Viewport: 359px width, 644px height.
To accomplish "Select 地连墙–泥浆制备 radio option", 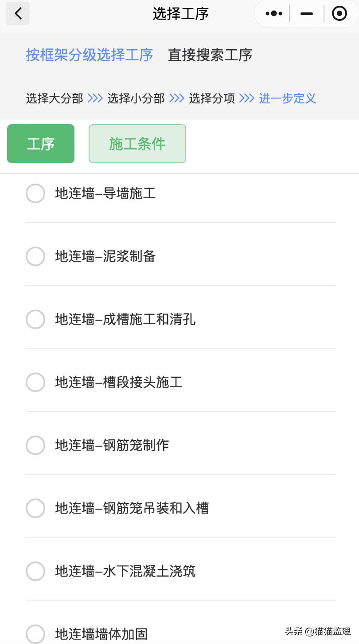I will click(35, 256).
